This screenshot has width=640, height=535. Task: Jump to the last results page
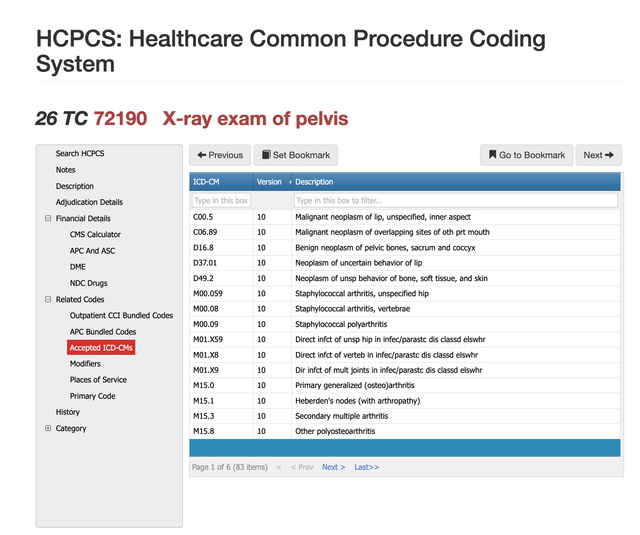(366, 467)
